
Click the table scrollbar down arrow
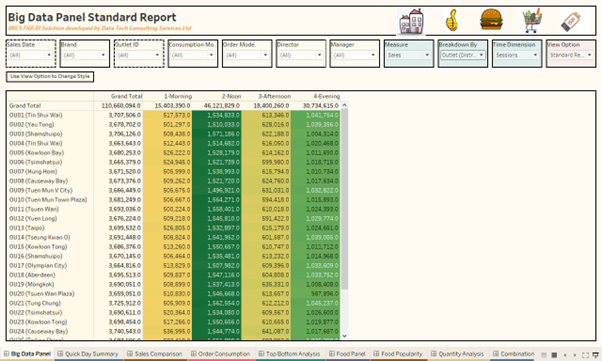[x=344, y=336]
